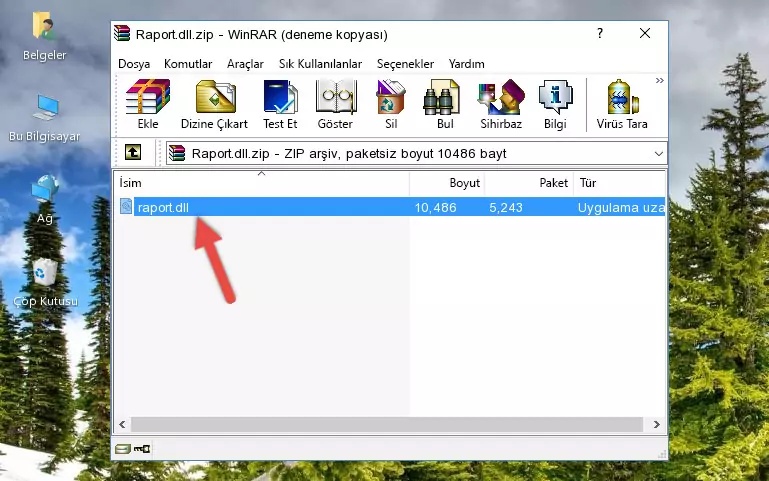Sort by the İsim column header
The width and height of the screenshot is (769, 481).
[262, 182]
